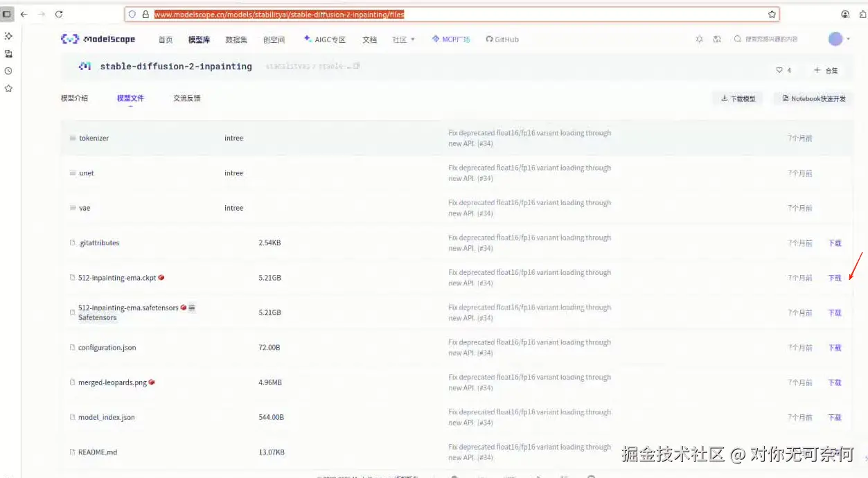Download 512-inpainting-ema.ckpt via its 下载 link
The height and width of the screenshot is (478, 868).
click(x=835, y=278)
